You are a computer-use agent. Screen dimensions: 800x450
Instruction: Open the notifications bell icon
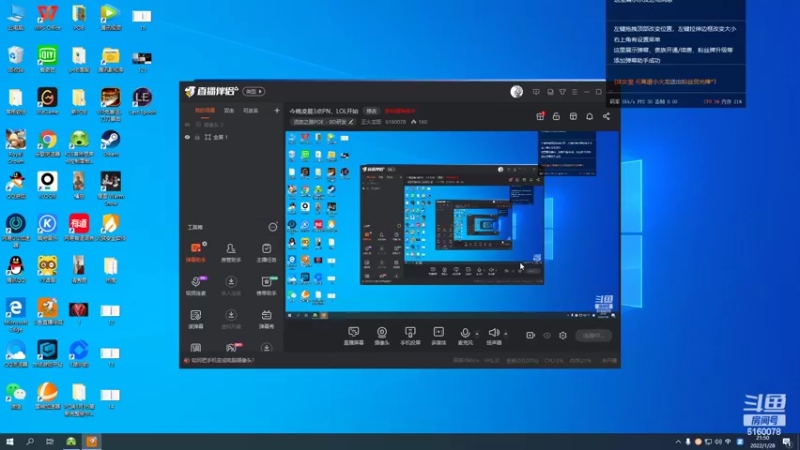pyautogui.click(x=589, y=116)
